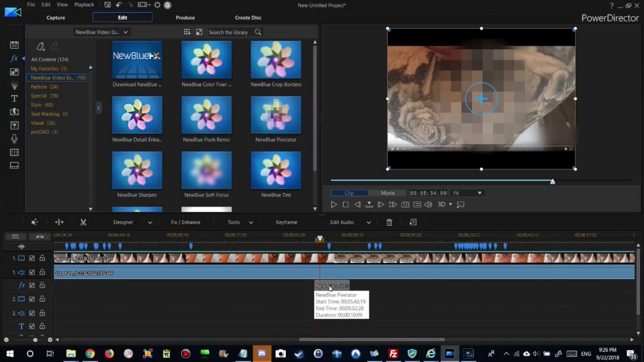This screenshot has width=644, height=362.
Task: Open the Title Room T icon
Action: 14,99
